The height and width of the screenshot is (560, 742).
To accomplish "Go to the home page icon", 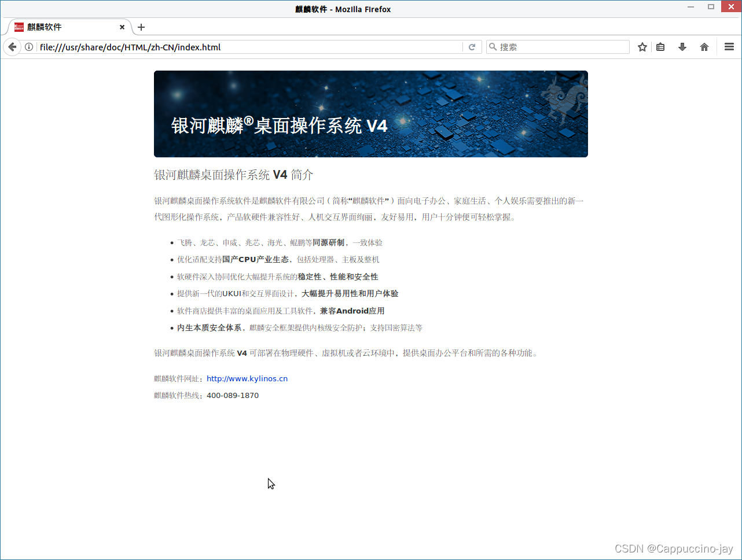I will 704,47.
